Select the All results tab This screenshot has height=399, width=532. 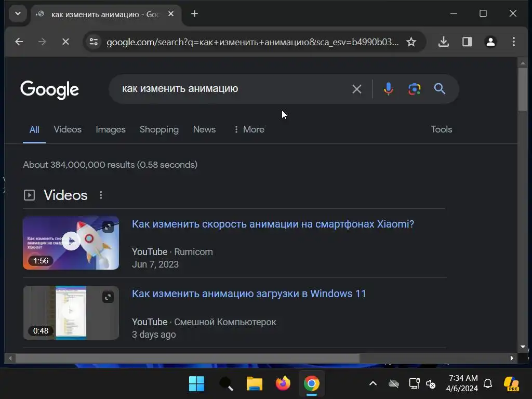click(34, 129)
